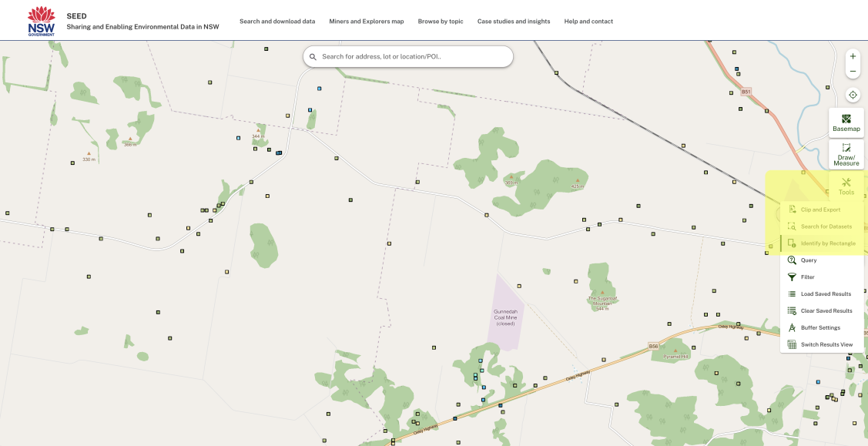Zoom out with the minus button

[x=853, y=72]
